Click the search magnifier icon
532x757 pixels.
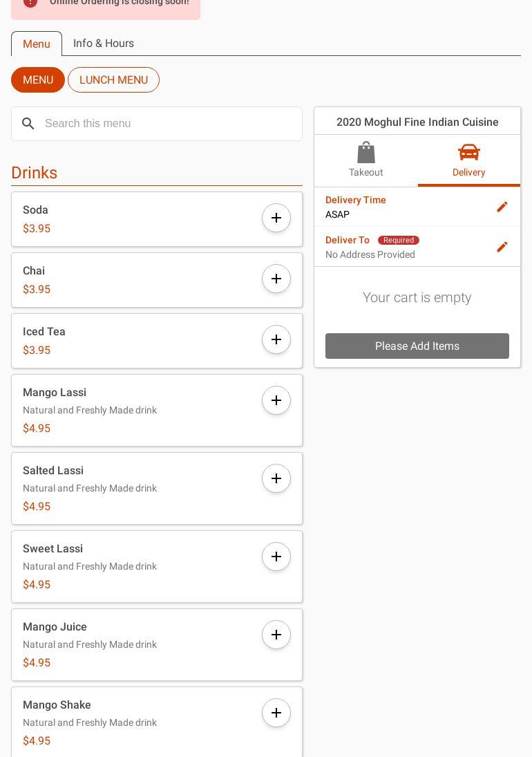point(28,124)
